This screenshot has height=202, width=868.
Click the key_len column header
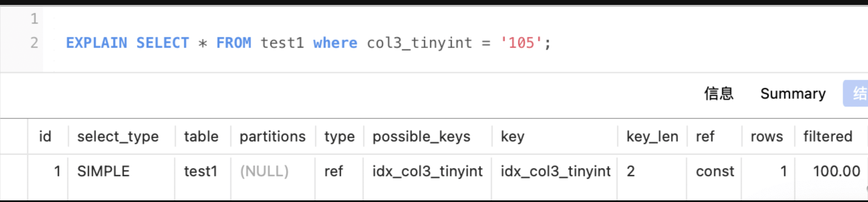(x=652, y=136)
